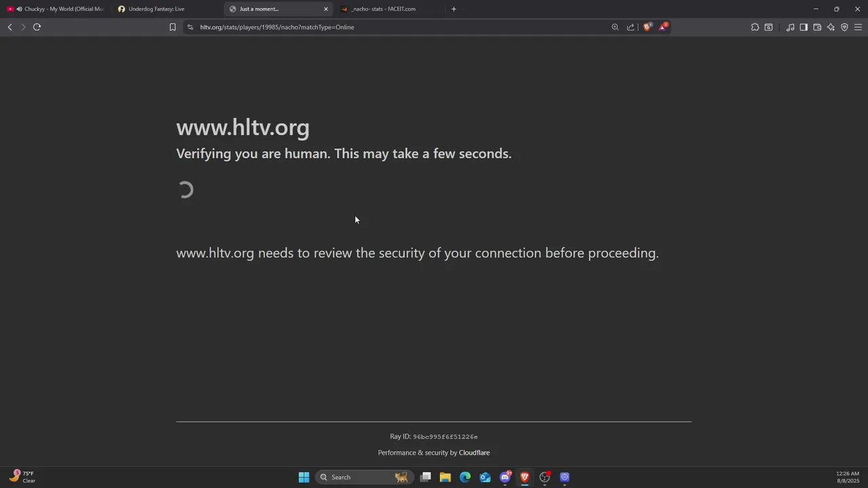
Task: Open site information icon beside the URL
Action: click(190, 27)
